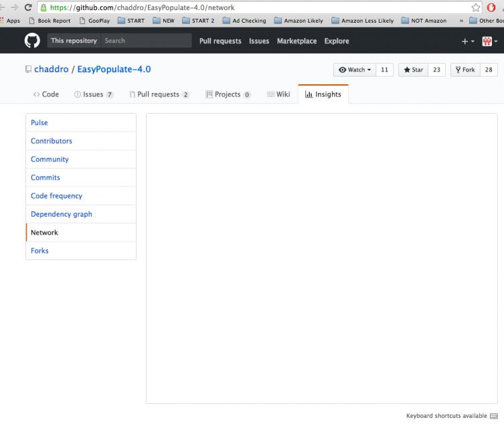This screenshot has width=504, height=428.
Task: Select Network in the Insights sidebar
Action: click(81, 233)
